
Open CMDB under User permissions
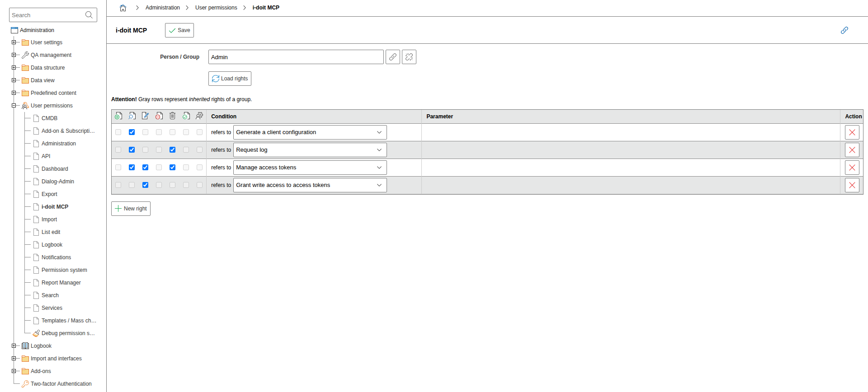49,118
